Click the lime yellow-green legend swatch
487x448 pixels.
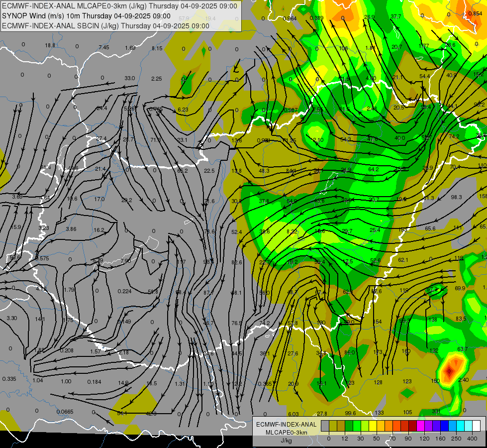click(x=365, y=426)
